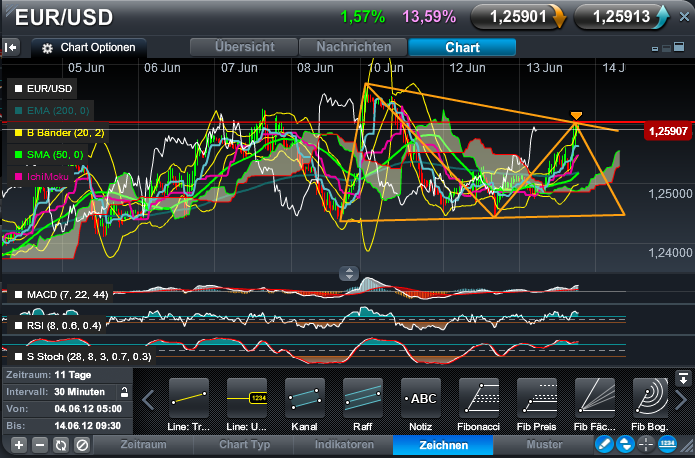This screenshot has height=458, width=695.
Task: Set the medium panel size icon
Action: point(666,48)
